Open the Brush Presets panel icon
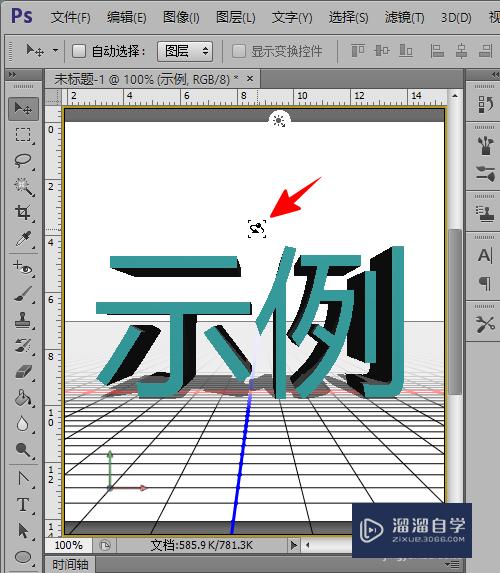500x573 pixels. coord(485,145)
